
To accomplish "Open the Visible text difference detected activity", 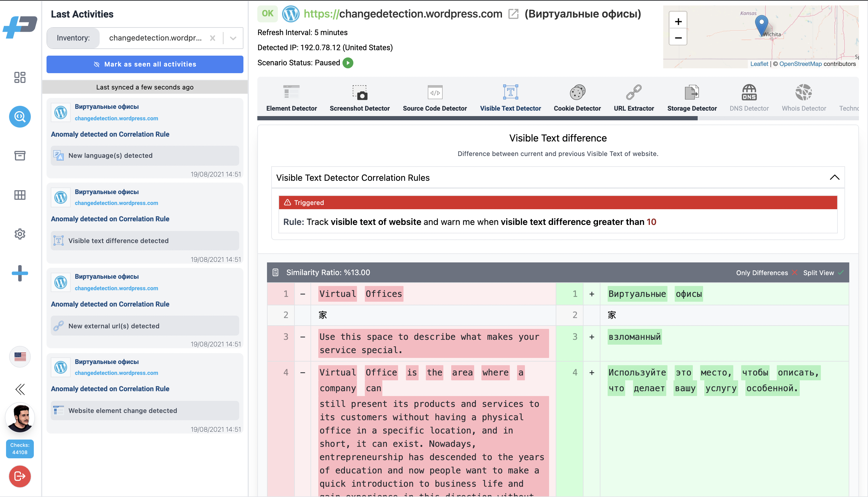I will pyautogui.click(x=145, y=241).
